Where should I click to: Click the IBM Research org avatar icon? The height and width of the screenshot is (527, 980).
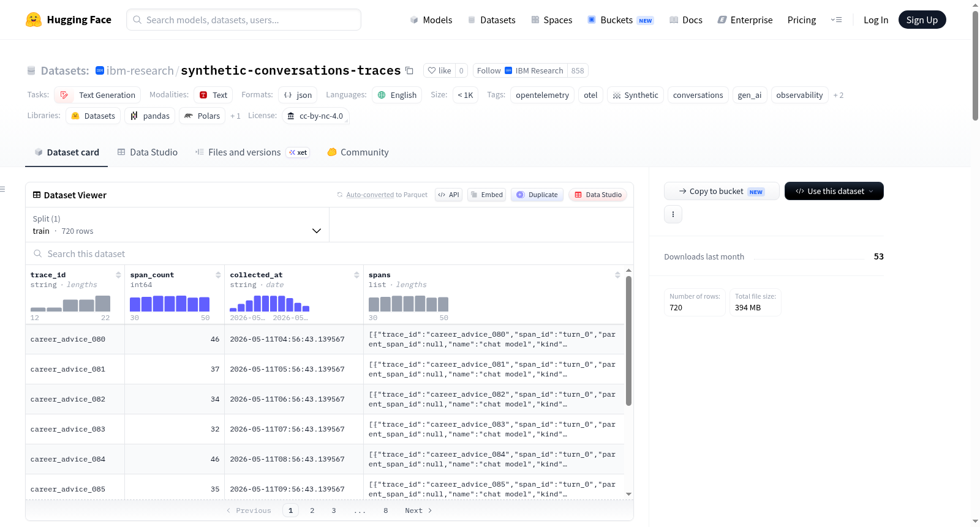tap(100, 70)
